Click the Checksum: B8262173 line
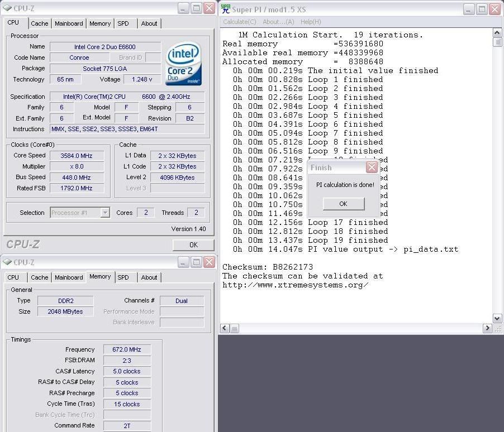 [268, 267]
